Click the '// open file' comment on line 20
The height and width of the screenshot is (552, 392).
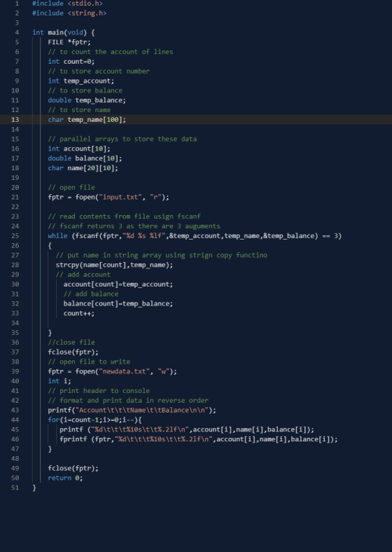coord(71,188)
